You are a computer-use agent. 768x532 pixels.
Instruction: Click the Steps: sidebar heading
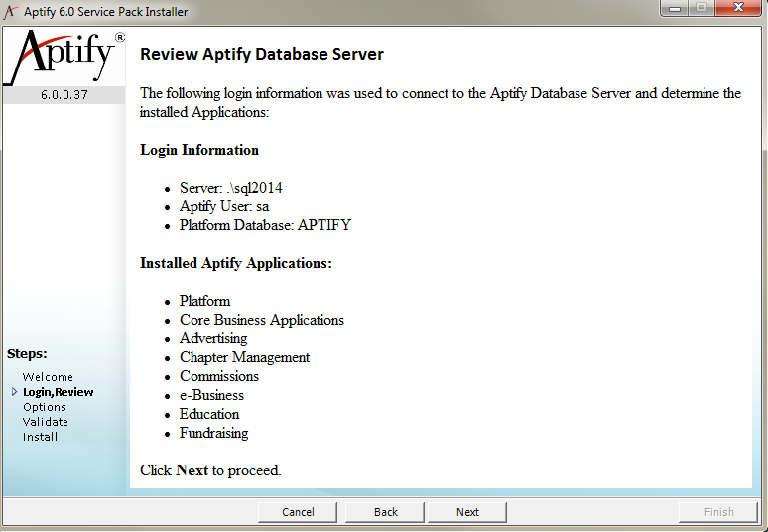(x=27, y=353)
